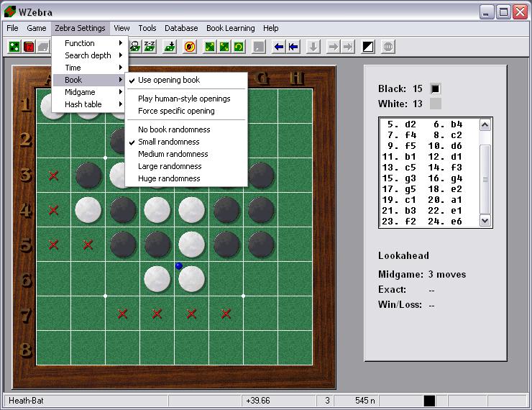Uncheck Use opening book

coord(186,80)
